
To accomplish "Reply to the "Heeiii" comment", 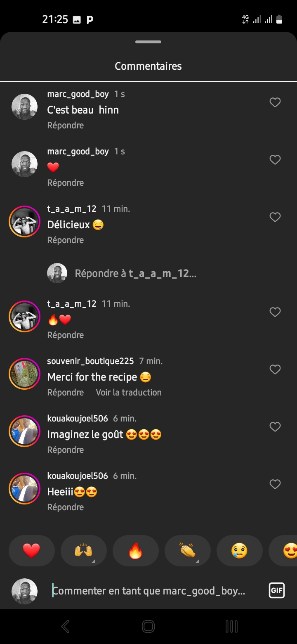I will coord(66,507).
